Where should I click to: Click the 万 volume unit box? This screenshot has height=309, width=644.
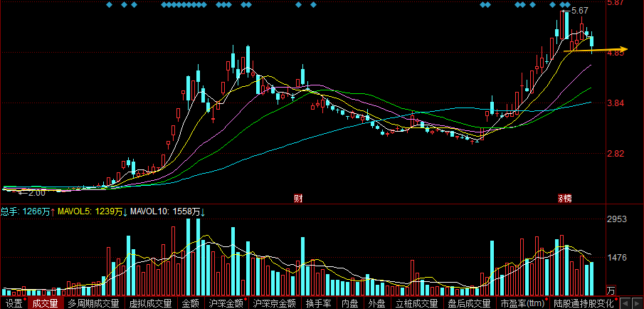[611, 291]
